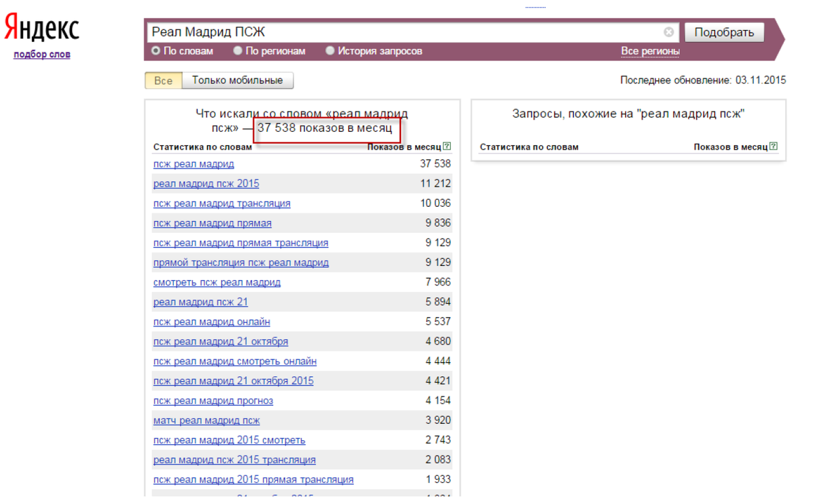
Task: Click the 'Запросы, похожие на' panel title
Action: 628,114
